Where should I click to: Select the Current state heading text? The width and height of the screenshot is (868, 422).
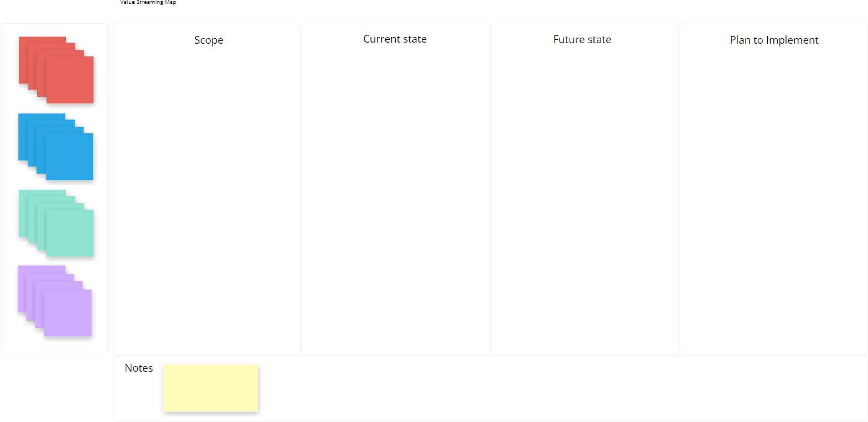click(395, 39)
